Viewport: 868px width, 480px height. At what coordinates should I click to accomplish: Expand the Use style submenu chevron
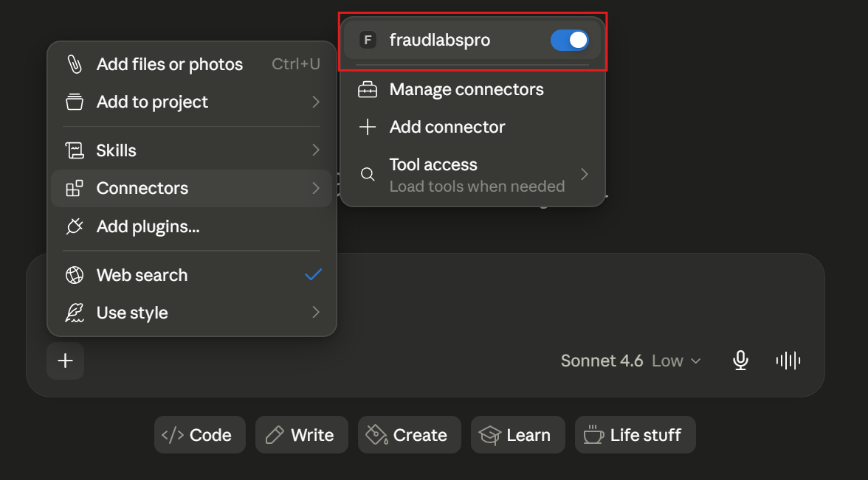point(316,312)
